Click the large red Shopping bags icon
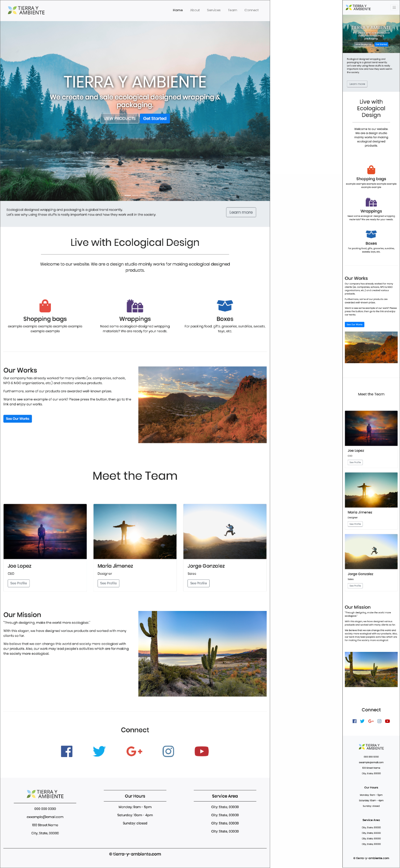 pyautogui.click(x=45, y=306)
